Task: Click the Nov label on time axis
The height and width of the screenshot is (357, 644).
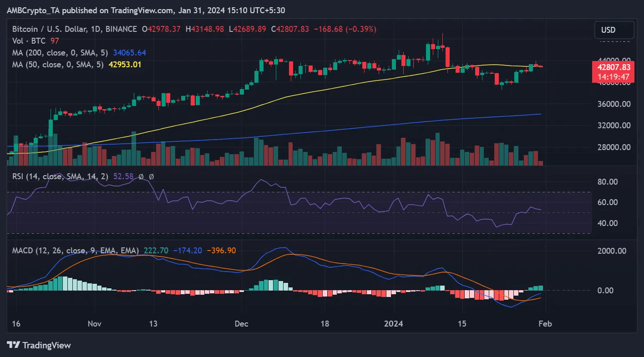Action: click(94, 324)
